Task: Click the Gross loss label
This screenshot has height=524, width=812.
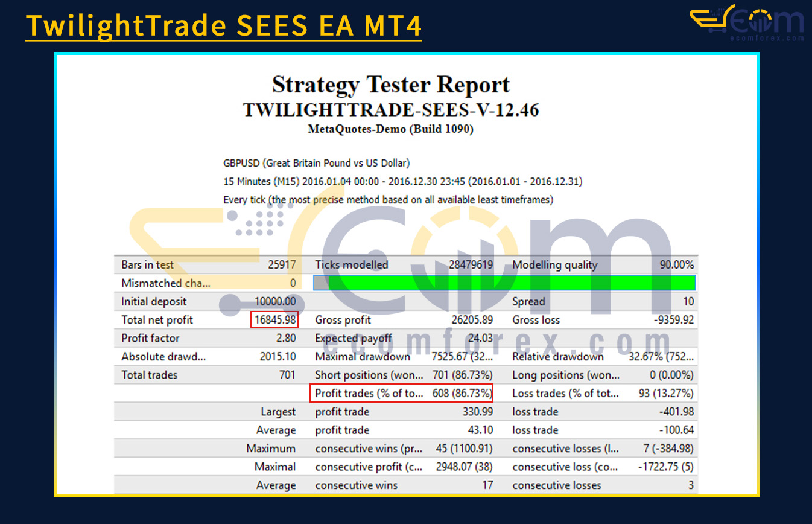Action: [536, 320]
